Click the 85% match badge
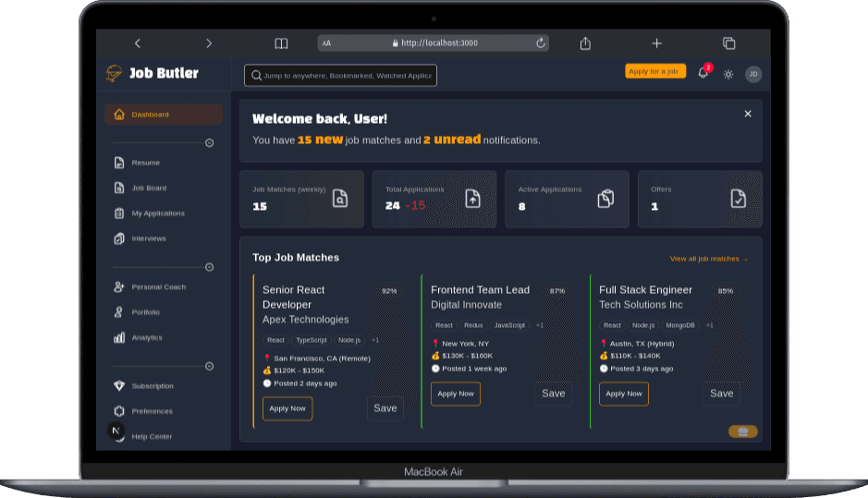 (726, 291)
